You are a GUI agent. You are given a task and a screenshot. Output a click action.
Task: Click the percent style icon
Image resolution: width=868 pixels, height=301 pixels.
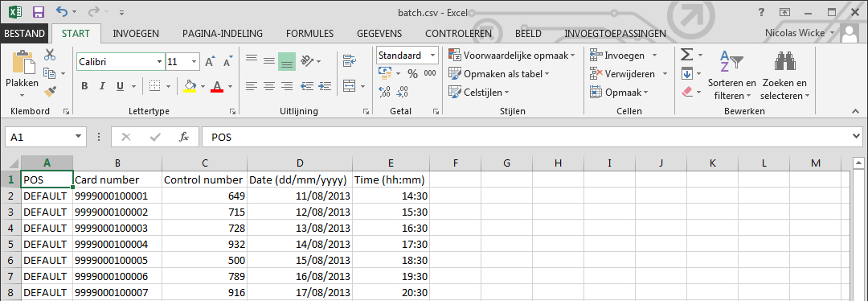point(412,73)
